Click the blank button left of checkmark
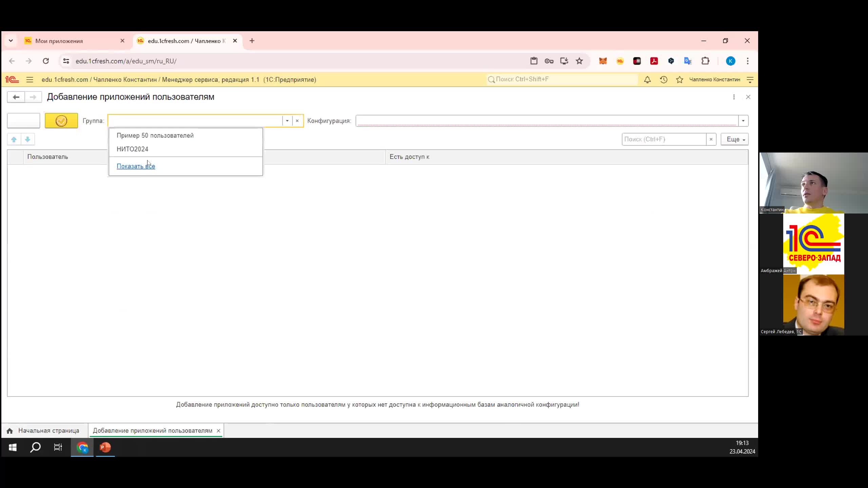868x488 pixels. [23, 121]
